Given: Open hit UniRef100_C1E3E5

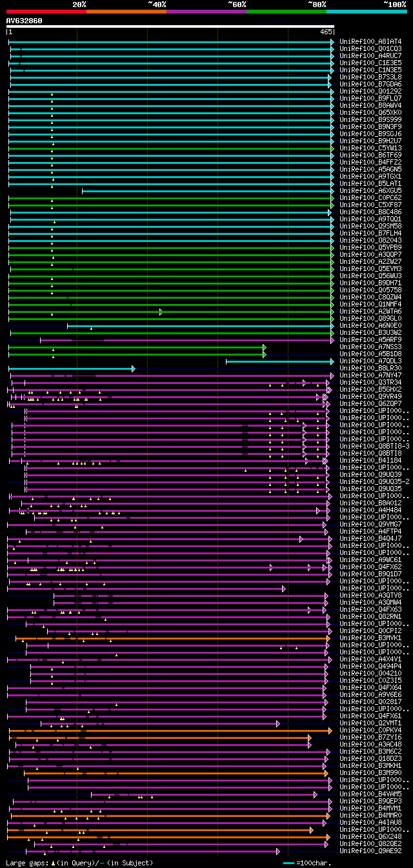Looking at the screenshot, I should pyautogui.click(x=370, y=63).
